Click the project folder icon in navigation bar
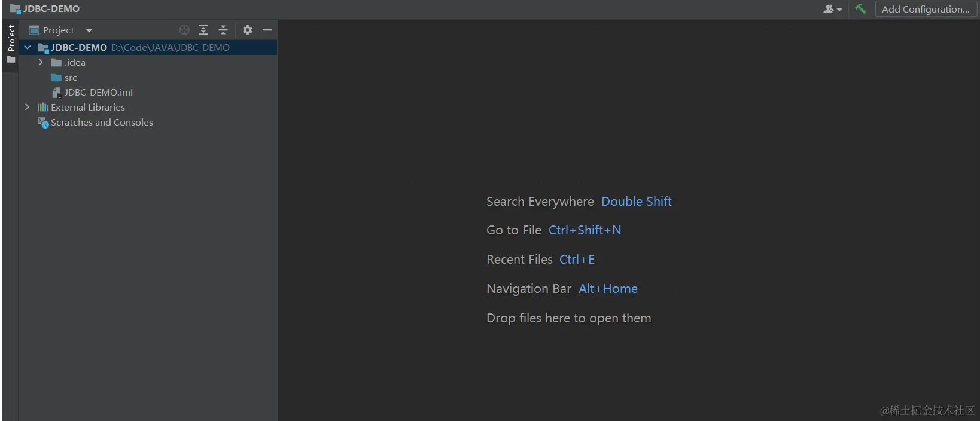Image resolution: width=980 pixels, height=421 pixels. click(x=15, y=9)
